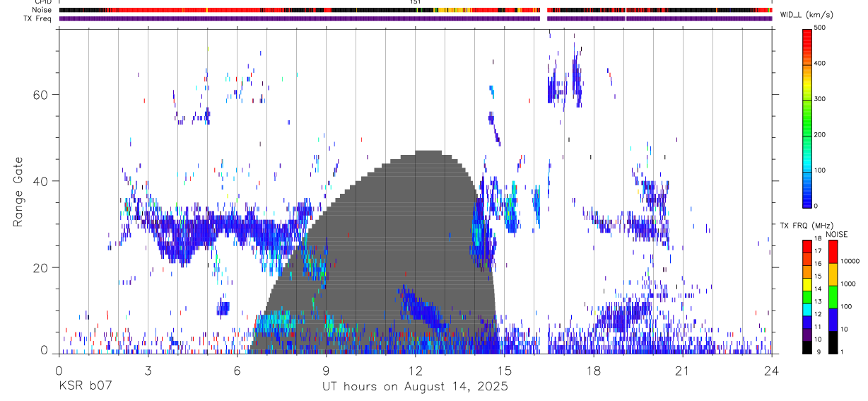Click the 18 MHz tick label

tap(819, 239)
